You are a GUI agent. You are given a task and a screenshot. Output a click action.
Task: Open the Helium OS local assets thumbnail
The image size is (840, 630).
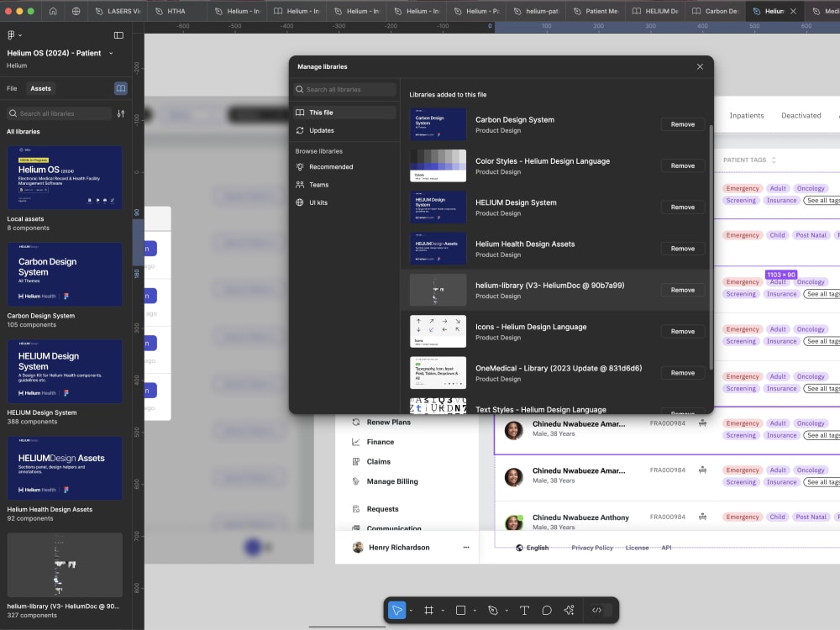[x=65, y=177]
